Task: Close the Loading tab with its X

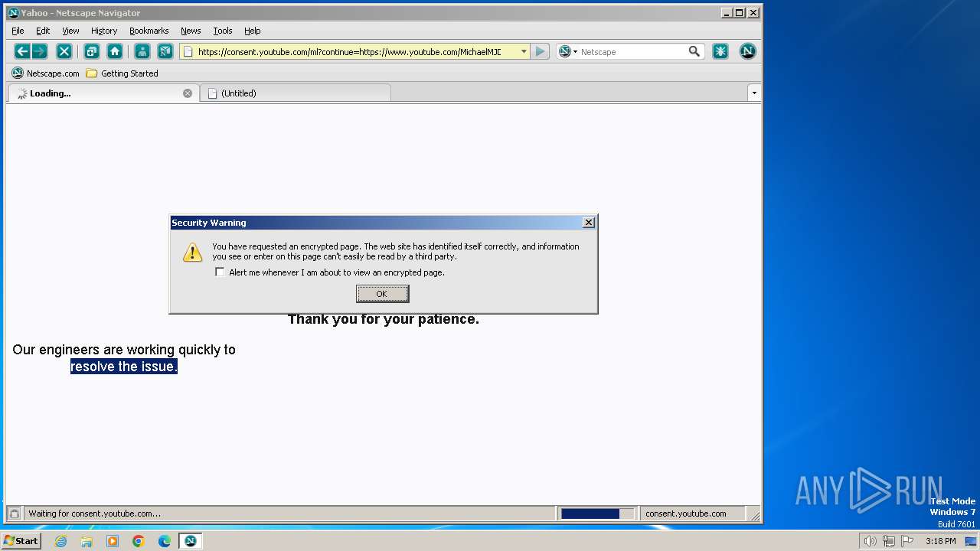Action: tap(188, 93)
